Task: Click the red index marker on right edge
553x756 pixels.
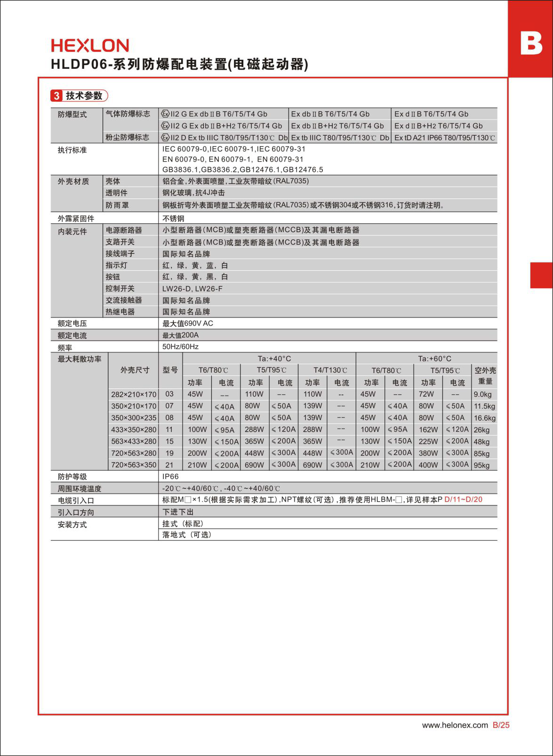Action: point(542,275)
